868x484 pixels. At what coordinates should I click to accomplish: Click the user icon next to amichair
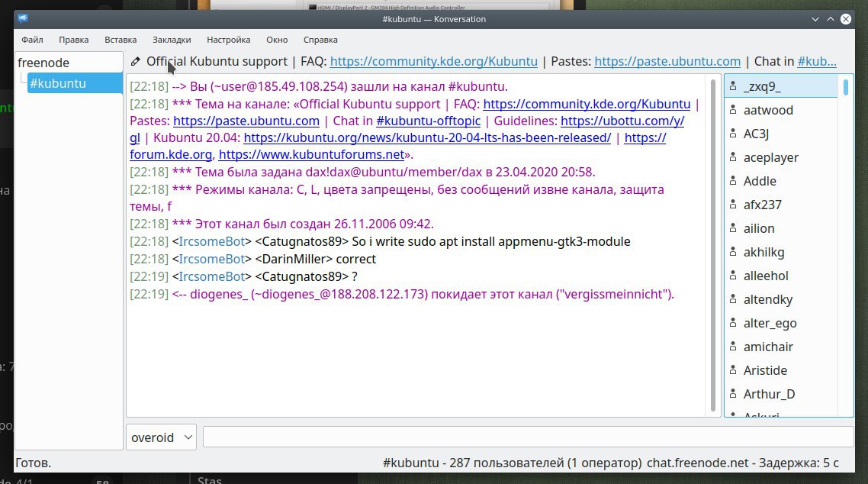point(733,347)
